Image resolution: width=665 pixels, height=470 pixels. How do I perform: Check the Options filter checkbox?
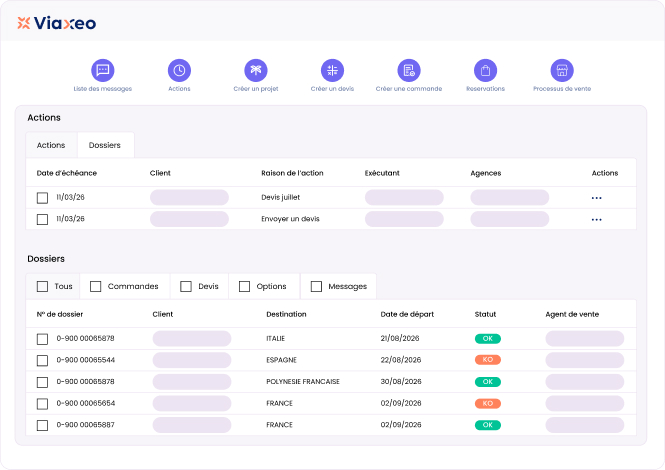(244, 286)
